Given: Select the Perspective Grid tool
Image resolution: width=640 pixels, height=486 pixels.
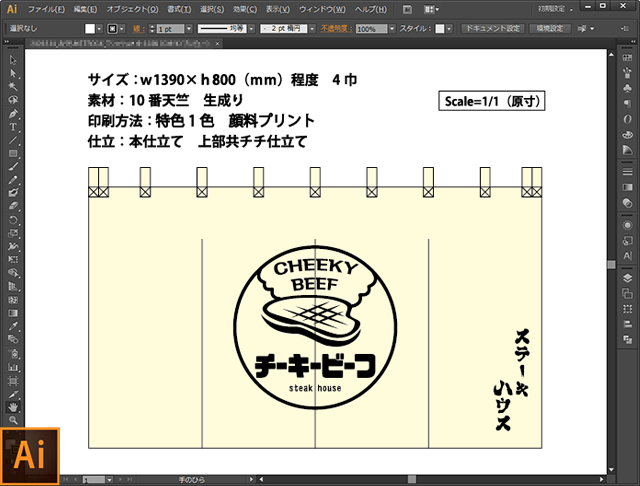Looking at the screenshot, I should tap(13, 286).
